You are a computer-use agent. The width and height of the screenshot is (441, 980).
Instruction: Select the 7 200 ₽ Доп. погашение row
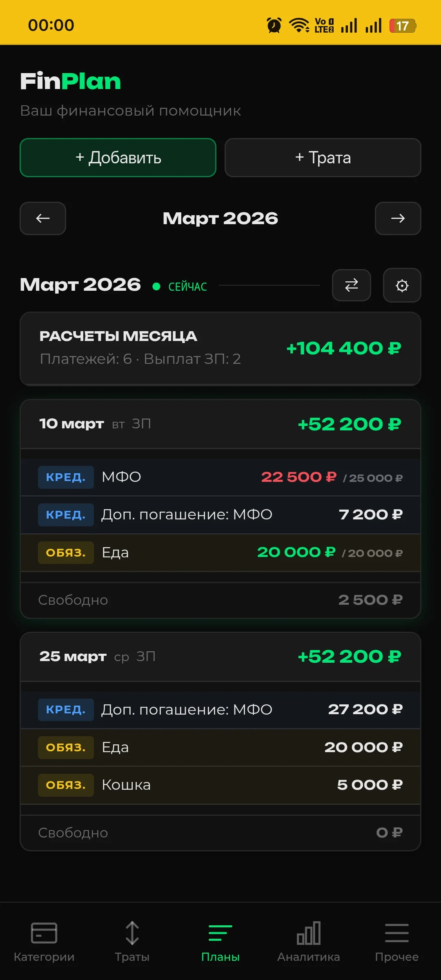tap(220, 514)
